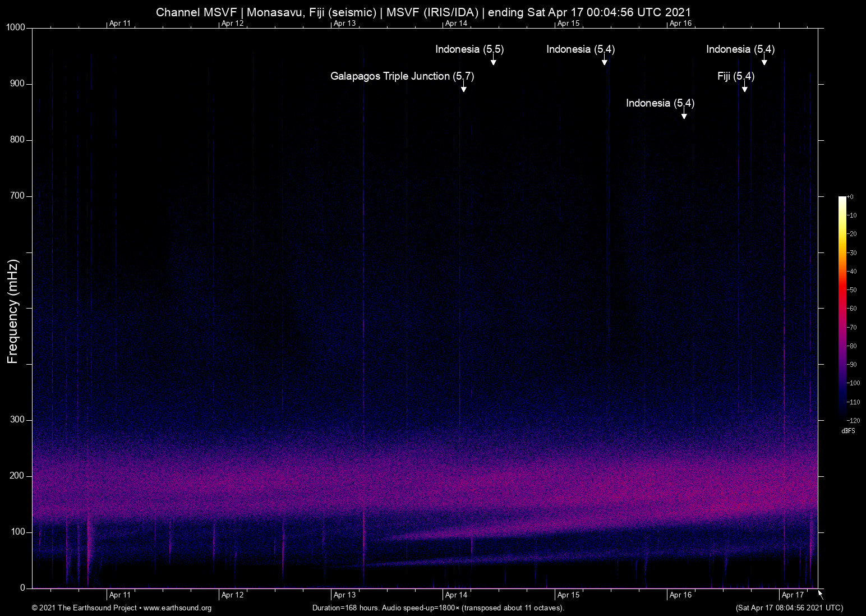The image size is (866, 616).
Task: Click the chart title Channel MSVF Monasavu Fiji
Action: pos(423,12)
